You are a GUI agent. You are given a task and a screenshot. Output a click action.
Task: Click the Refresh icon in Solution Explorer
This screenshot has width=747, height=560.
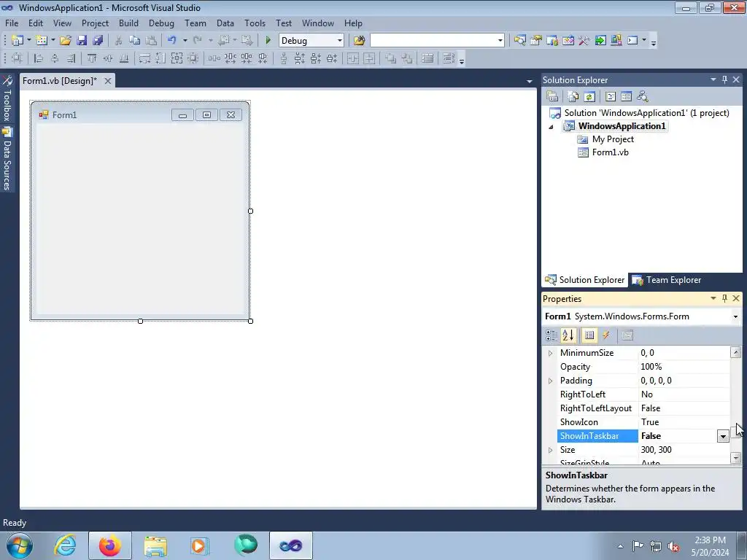click(x=589, y=97)
